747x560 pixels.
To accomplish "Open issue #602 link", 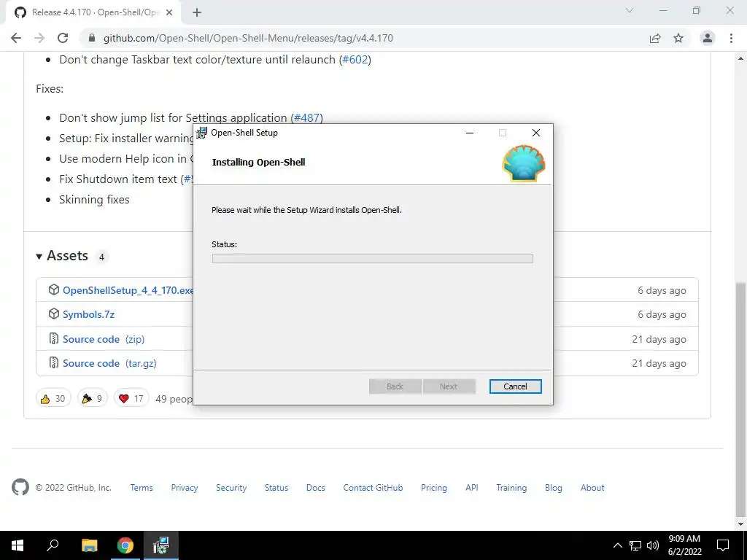I will 356,60.
